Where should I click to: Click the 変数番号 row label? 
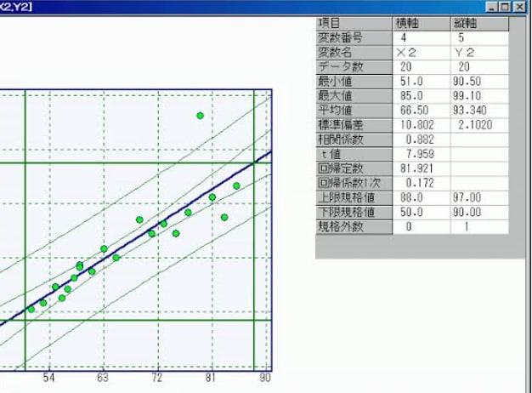point(354,37)
